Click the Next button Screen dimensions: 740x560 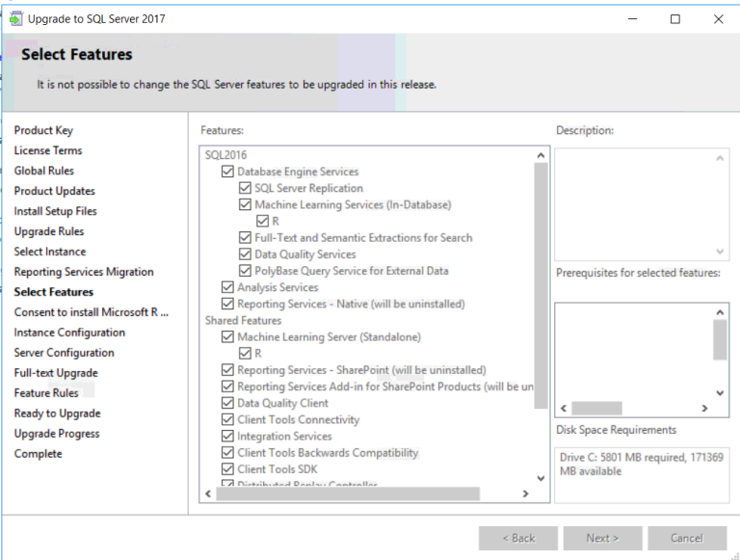pyautogui.click(x=601, y=538)
